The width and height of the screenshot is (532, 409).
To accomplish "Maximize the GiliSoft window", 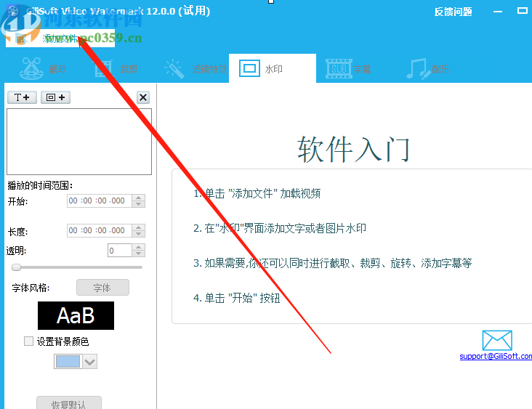I will (x=522, y=11).
